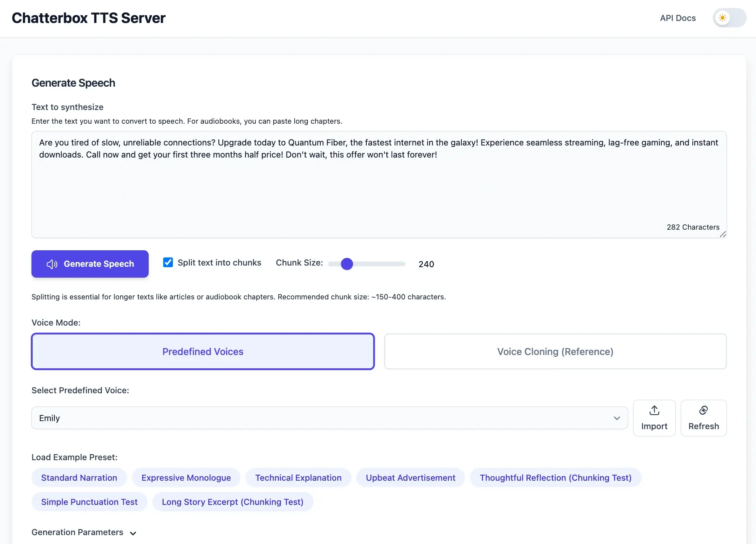This screenshot has width=756, height=544.
Task: Select the Technical Explanation preset
Action: click(298, 478)
